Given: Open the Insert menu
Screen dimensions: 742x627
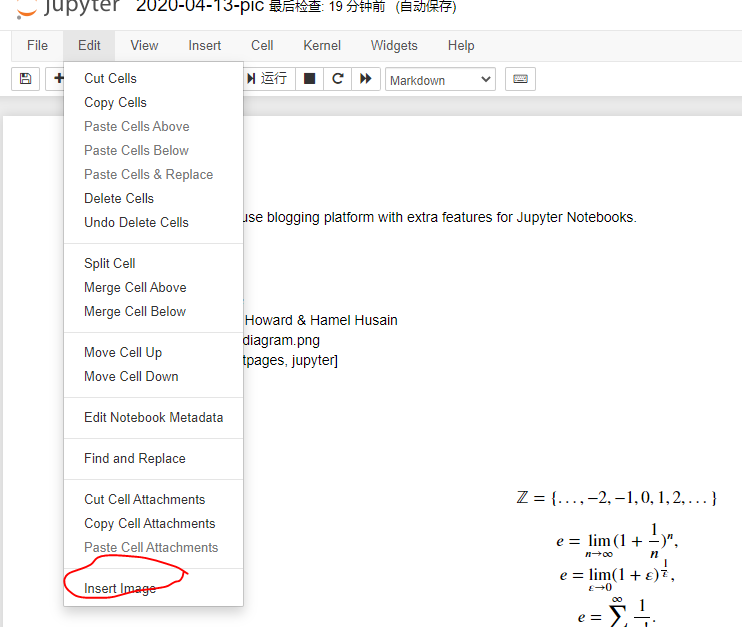Looking at the screenshot, I should pyautogui.click(x=205, y=45).
